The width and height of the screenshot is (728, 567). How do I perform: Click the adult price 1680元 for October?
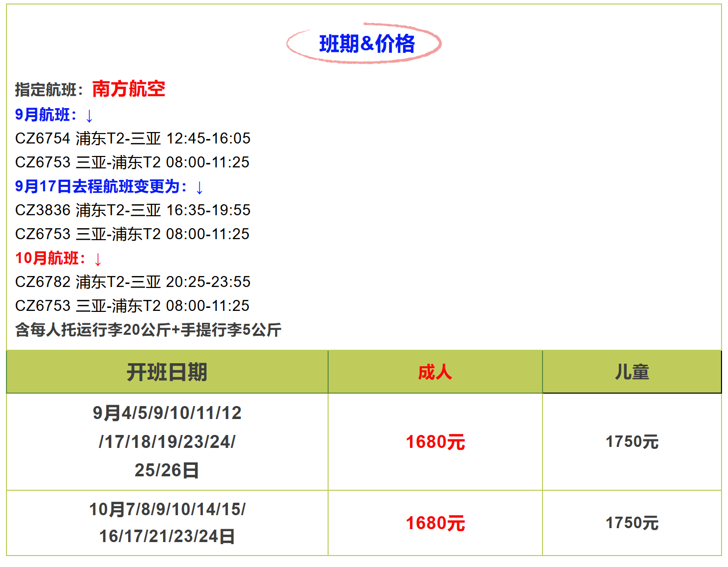435,523
